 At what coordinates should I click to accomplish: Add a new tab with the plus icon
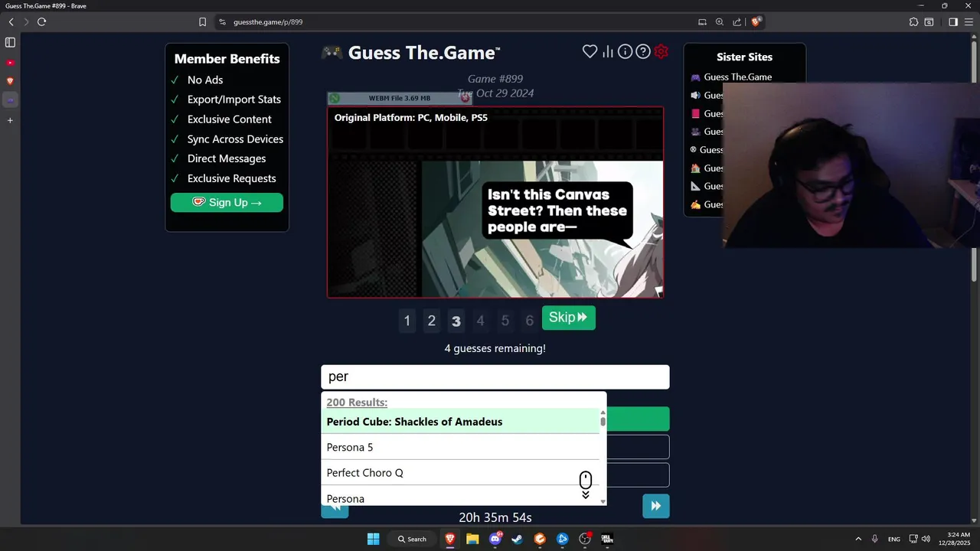10,120
